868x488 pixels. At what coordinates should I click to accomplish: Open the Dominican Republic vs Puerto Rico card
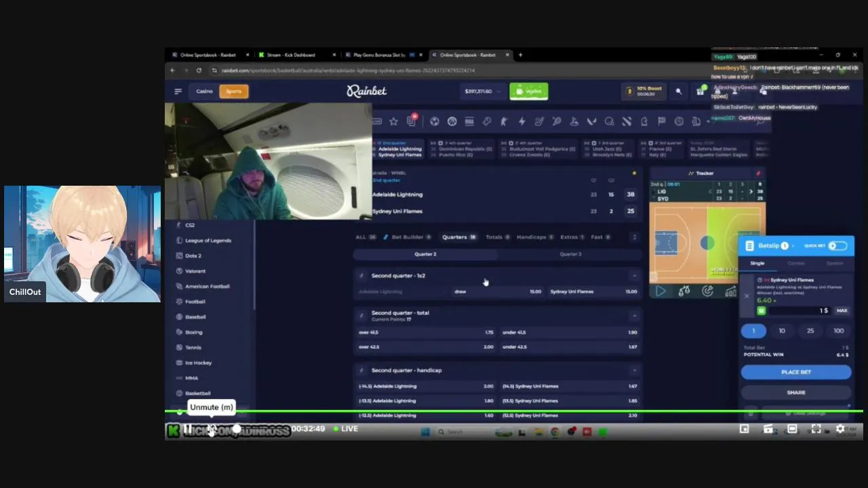(x=462, y=149)
